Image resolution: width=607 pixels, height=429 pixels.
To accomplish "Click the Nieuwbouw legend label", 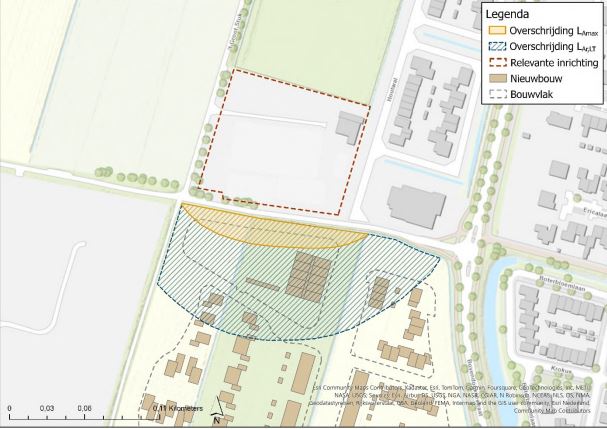I will pos(536,79).
